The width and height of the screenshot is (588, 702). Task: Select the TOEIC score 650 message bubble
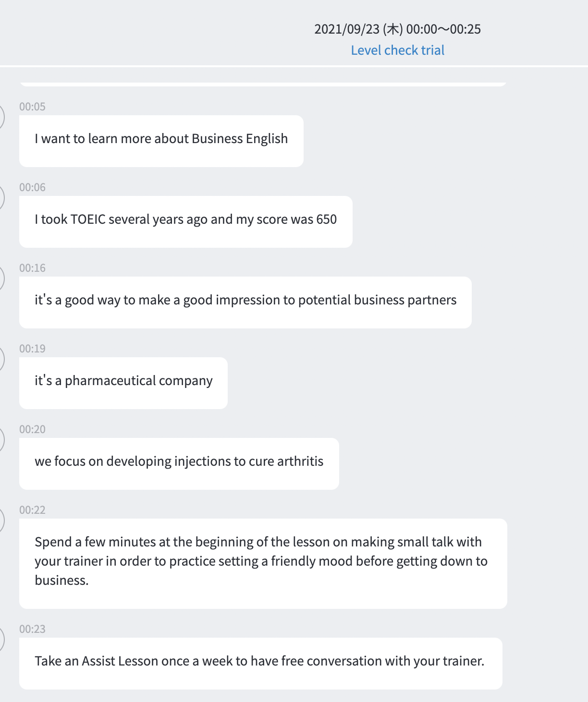coord(185,222)
